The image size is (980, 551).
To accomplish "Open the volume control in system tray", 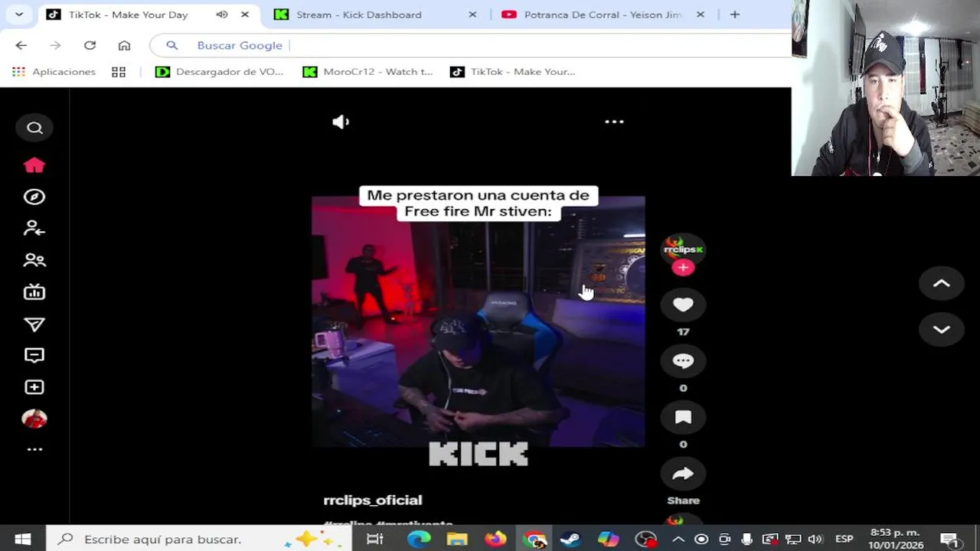I will 815,540.
